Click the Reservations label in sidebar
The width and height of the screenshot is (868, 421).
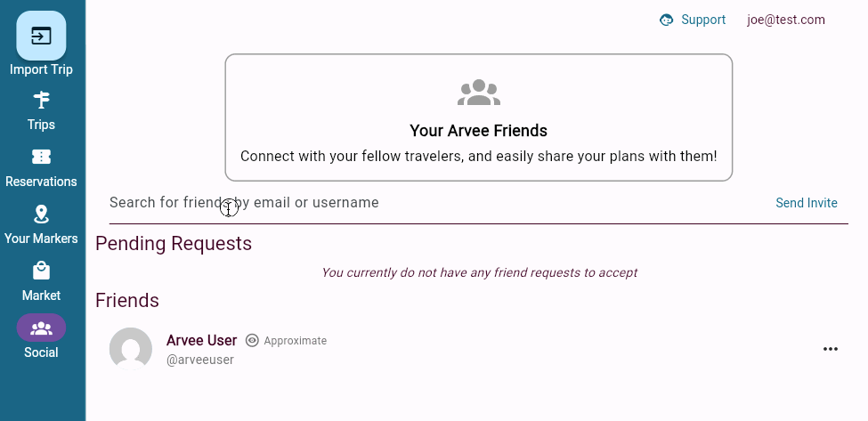tap(41, 182)
